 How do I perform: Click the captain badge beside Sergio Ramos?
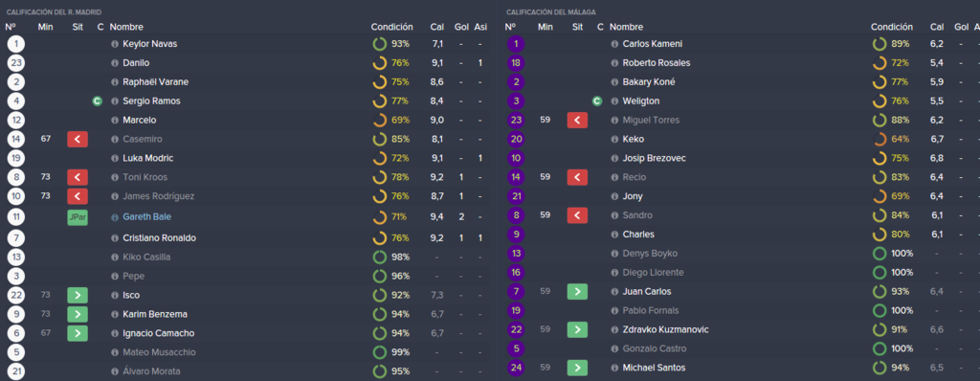click(97, 101)
